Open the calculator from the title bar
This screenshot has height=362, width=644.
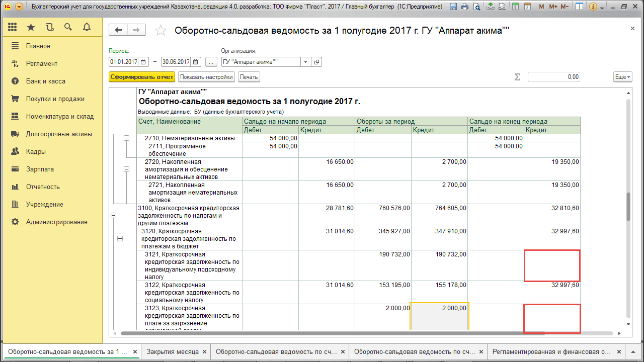pyautogui.click(x=516, y=6)
